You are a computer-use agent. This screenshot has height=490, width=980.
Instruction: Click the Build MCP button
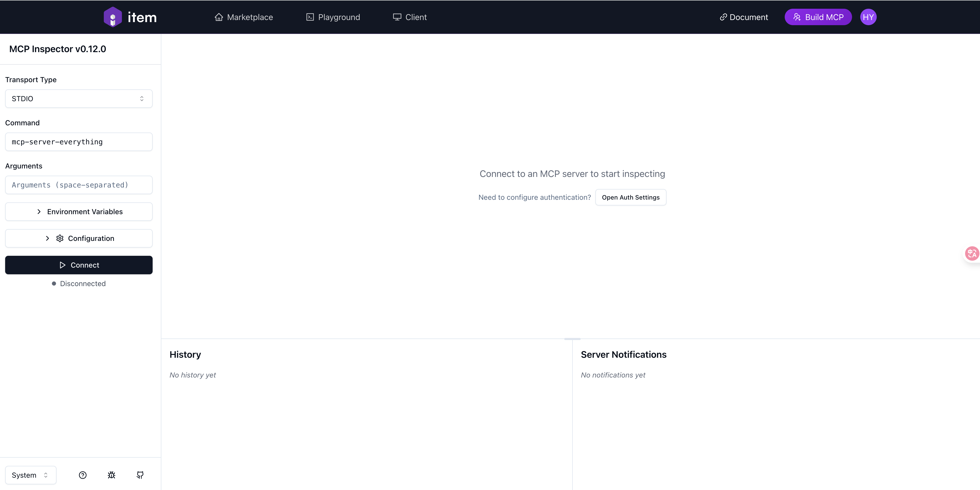818,17
